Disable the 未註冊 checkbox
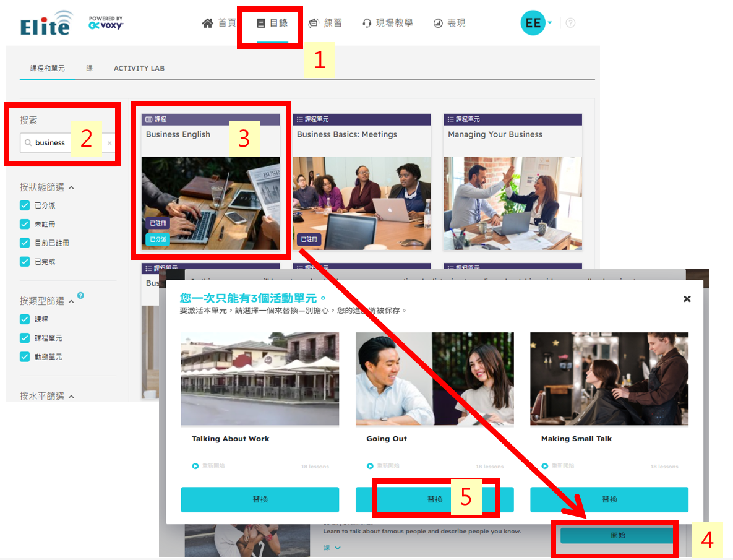This screenshot has height=560, width=733. (x=25, y=223)
